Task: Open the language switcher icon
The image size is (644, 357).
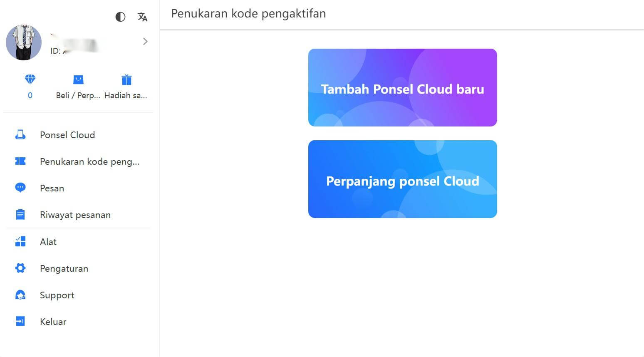Action: [142, 17]
